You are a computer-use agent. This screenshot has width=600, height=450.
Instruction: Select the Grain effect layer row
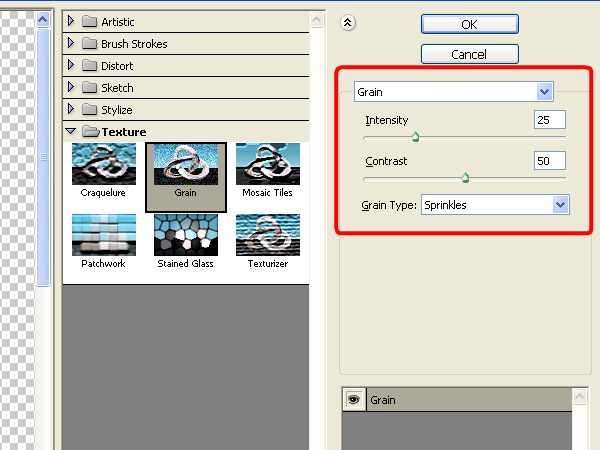pos(457,400)
